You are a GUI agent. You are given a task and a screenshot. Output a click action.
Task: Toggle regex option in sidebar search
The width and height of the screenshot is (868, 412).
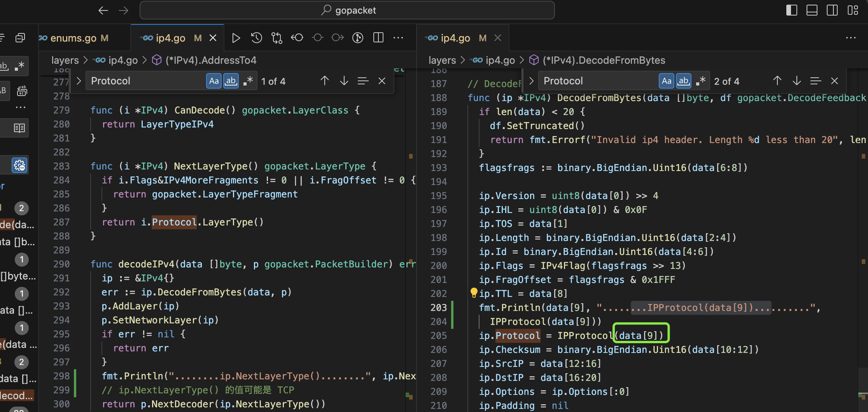pos(19,66)
